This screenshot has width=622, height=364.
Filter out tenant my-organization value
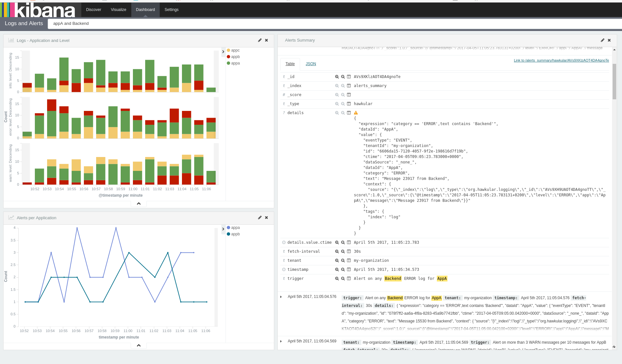(x=343, y=261)
